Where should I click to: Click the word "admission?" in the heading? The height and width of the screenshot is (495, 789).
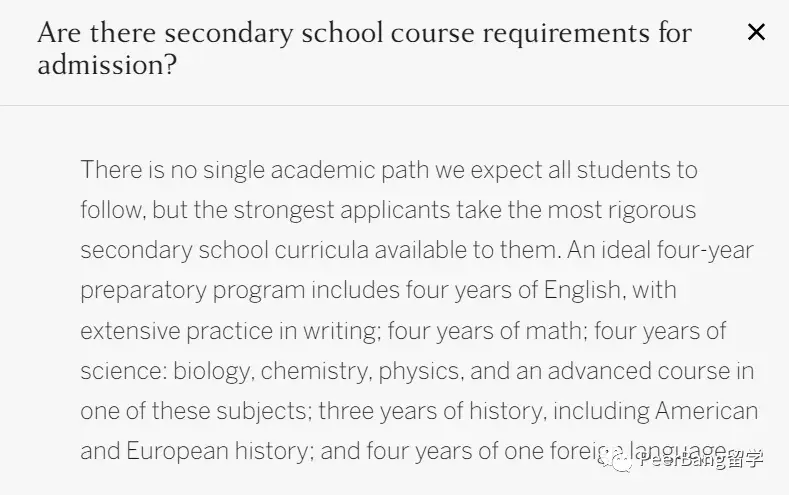(107, 65)
